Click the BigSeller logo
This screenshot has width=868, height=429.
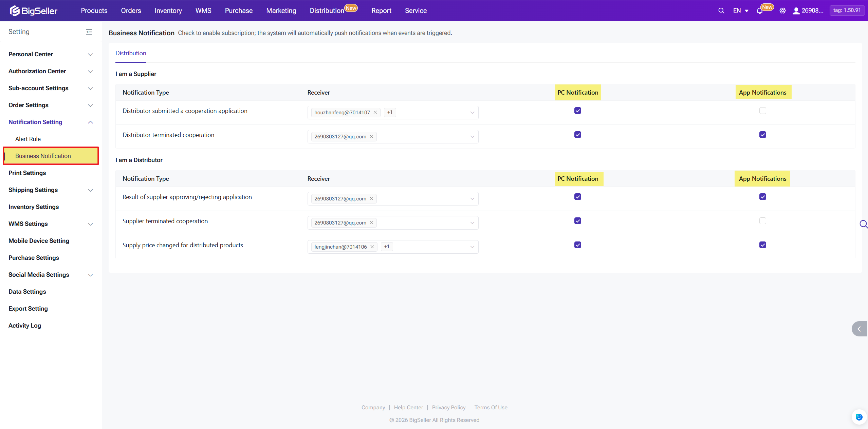pyautogui.click(x=33, y=11)
